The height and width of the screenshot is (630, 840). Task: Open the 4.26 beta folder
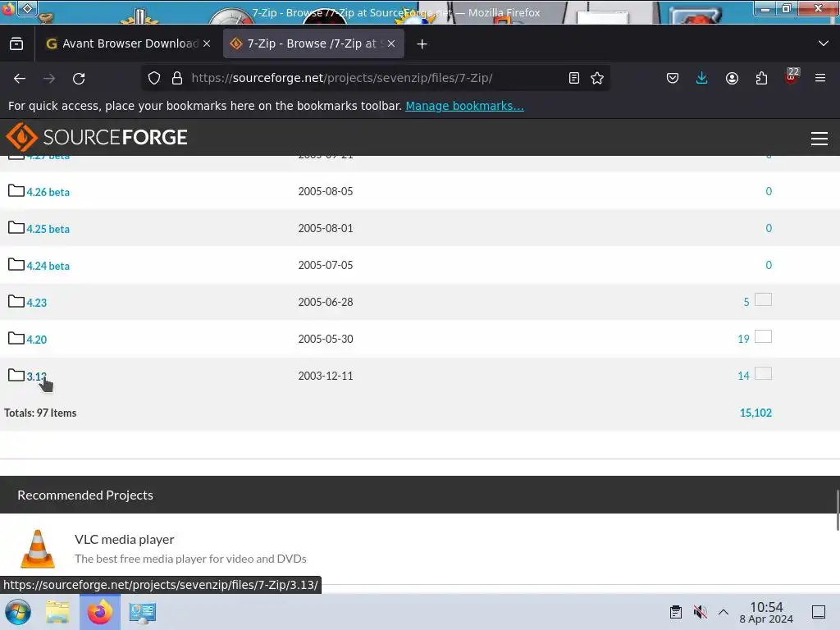point(48,192)
